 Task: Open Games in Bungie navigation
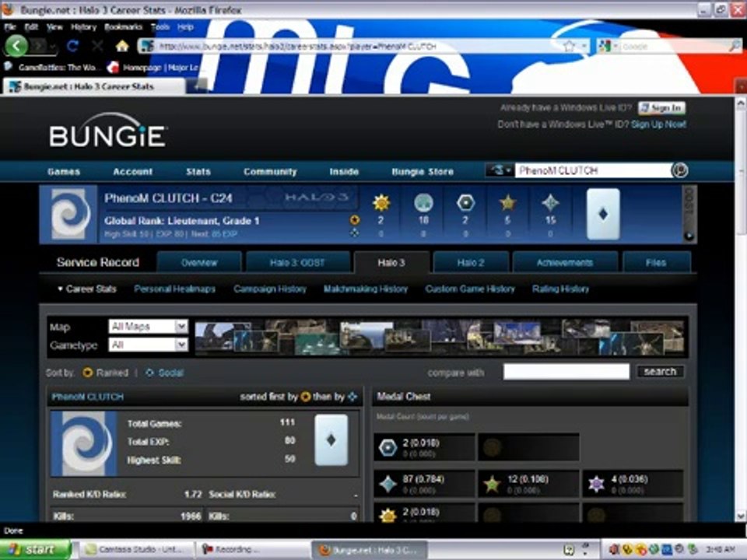tap(64, 171)
